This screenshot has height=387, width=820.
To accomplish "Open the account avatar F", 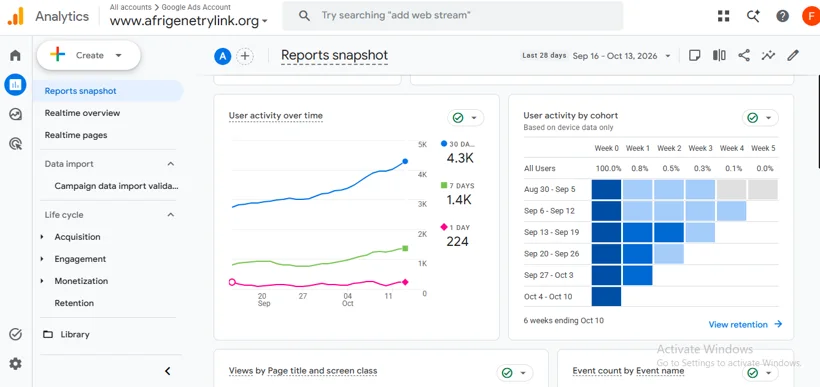I will (x=811, y=16).
